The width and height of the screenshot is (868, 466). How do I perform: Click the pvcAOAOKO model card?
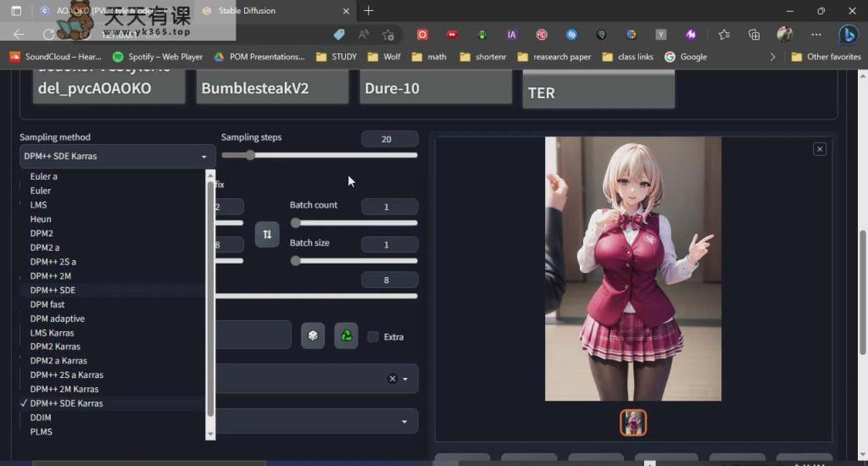point(109,87)
